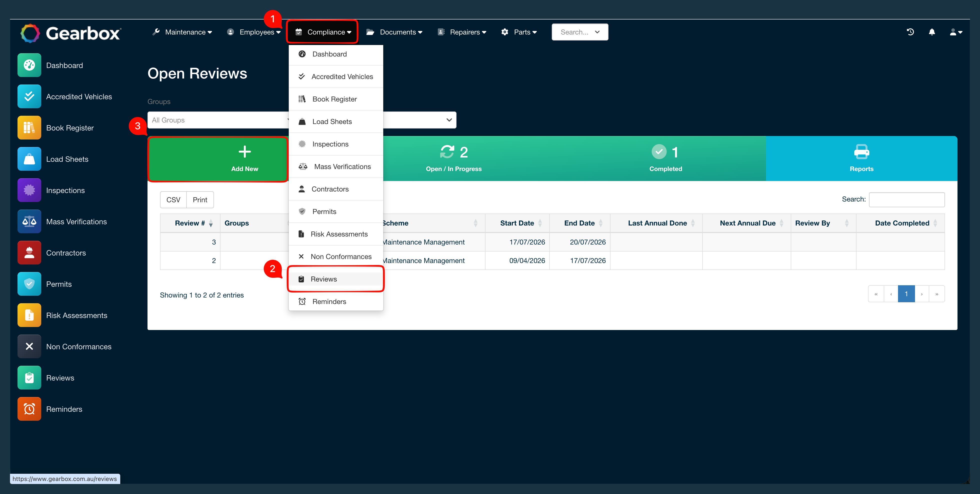Click the plus icon on Add New
Viewport: 980px width, 494px height.
(244, 152)
